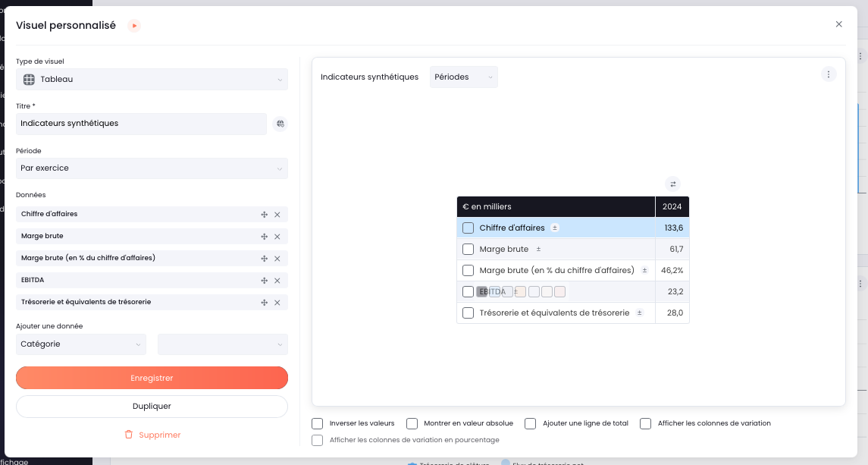
Task: Toggle Afficher les colonnes de variation en pourcentage
Action: point(317,440)
